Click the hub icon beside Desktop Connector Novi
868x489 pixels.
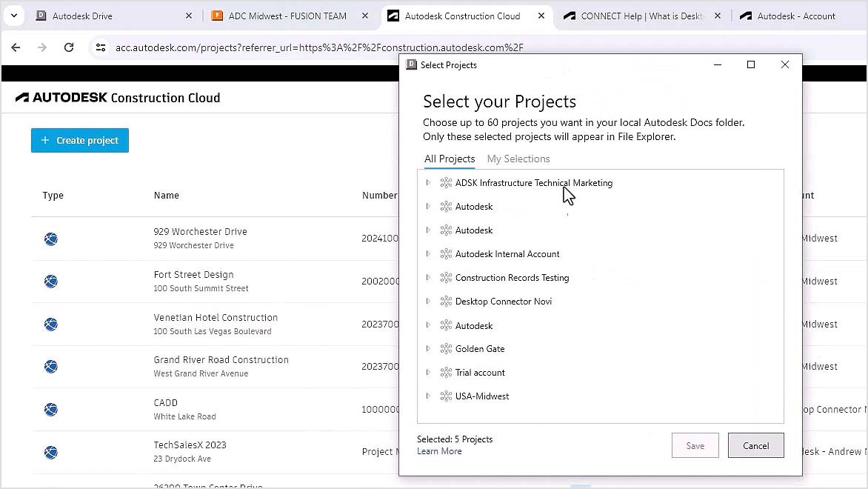click(x=446, y=302)
